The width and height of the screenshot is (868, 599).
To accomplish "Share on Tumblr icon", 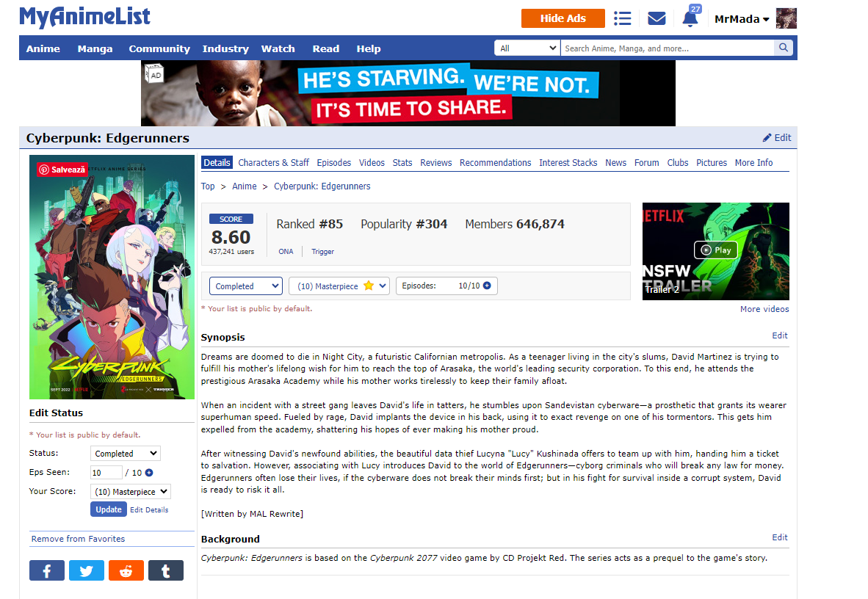I will point(165,571).
